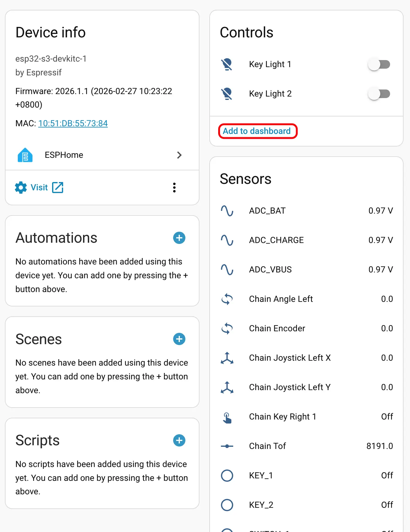410x532 pixels.
Task: Click the Chain Joystick Left X axis icon
Action: point(227,358)
